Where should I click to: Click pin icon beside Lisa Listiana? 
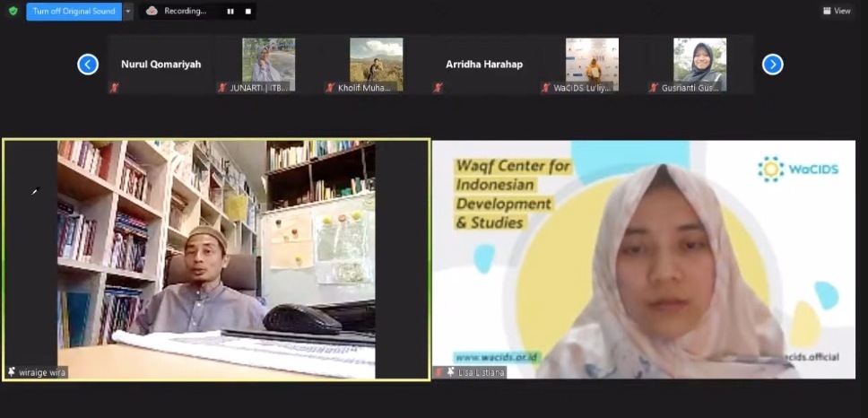click(x=451, y=372)
